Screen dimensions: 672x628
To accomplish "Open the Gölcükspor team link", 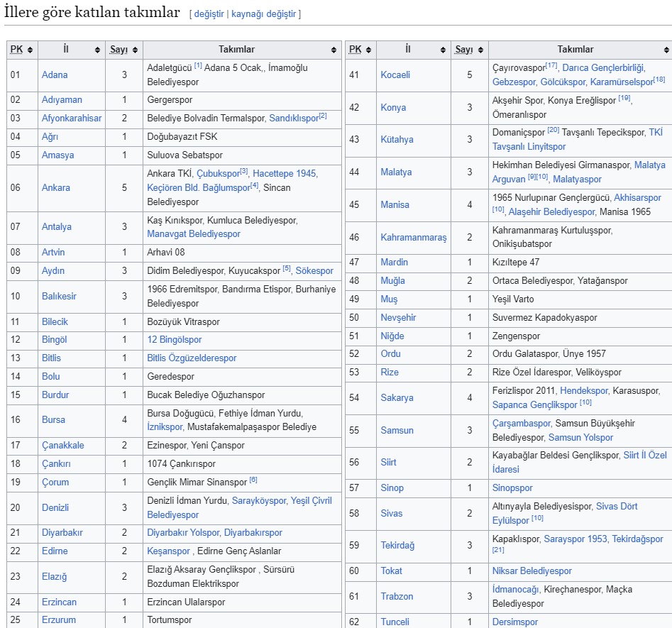I will (x=563, y=82).
